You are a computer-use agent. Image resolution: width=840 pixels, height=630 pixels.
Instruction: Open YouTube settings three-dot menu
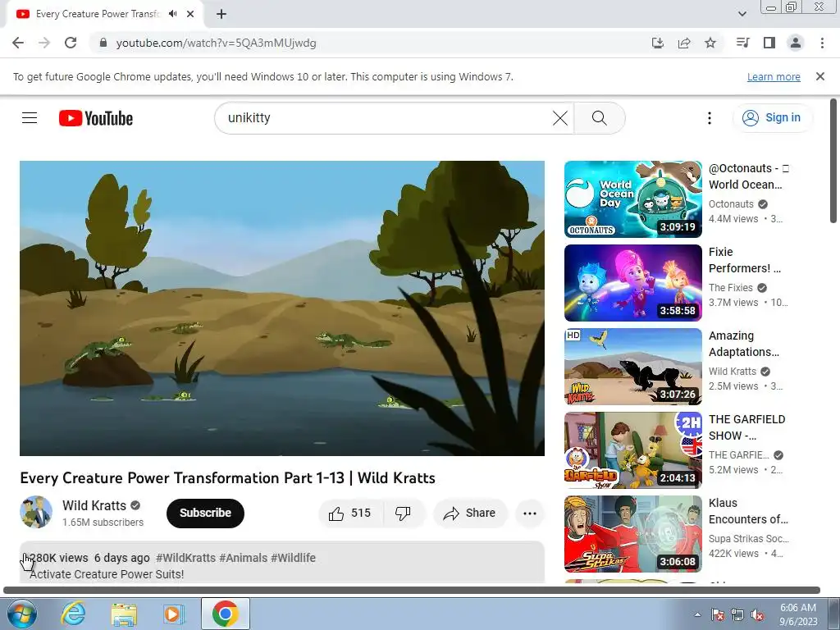710,118
